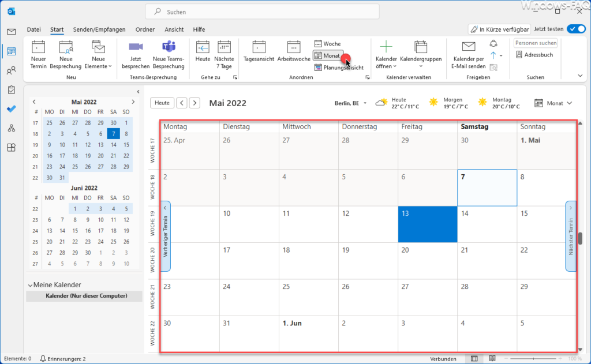Switch to Tagesansicht day view
591x364 pixels.
pyautogui.click(x=259, y=51)
